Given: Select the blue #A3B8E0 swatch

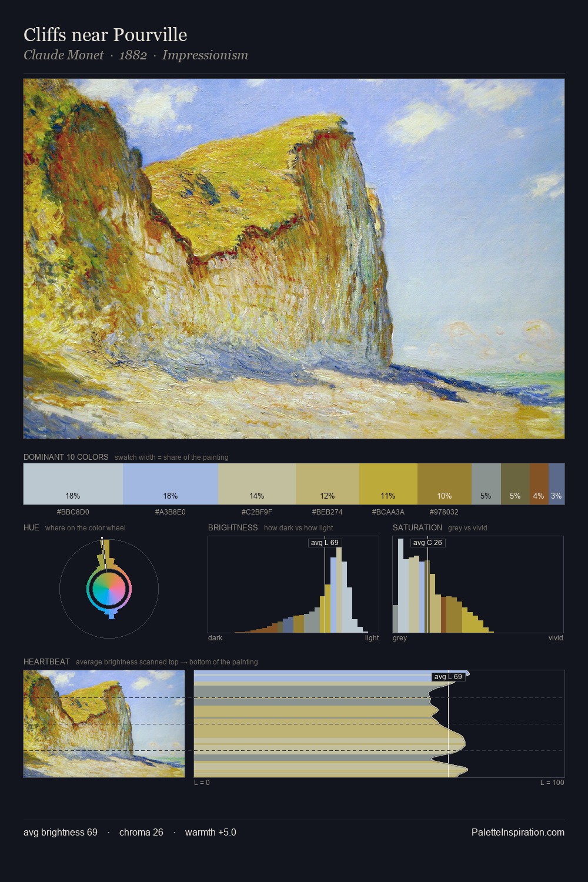Looking at the screenshot, I should (x=171, y=484).
